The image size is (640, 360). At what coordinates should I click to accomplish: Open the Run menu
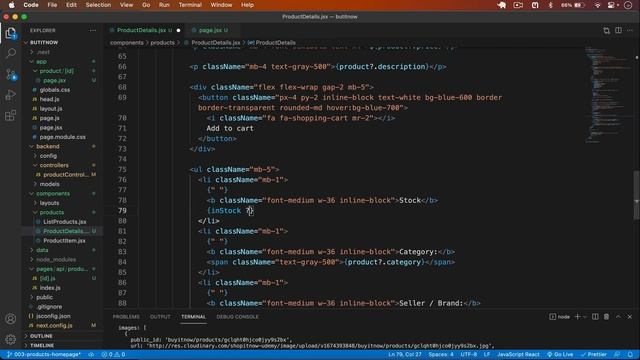click(164, 5)
